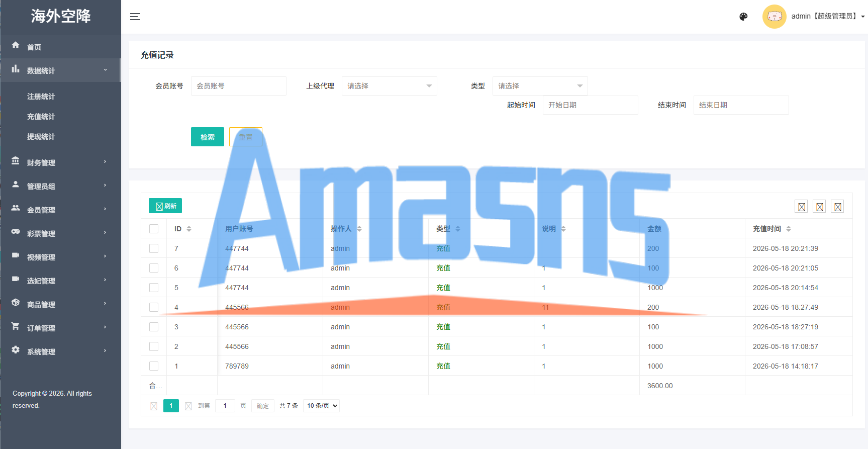868x449 pixels.
Task: Open the theme palette icon
Action: pyautogui.click(x=743, y=17)
